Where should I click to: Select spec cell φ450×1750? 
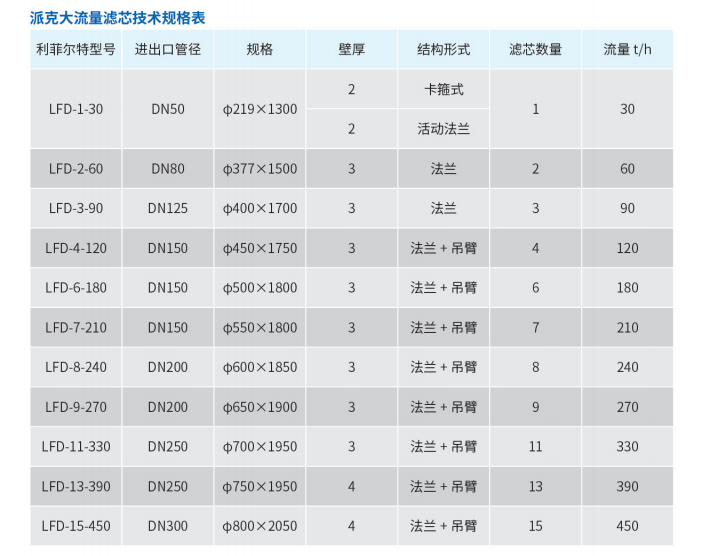click(x=260, y=248)
